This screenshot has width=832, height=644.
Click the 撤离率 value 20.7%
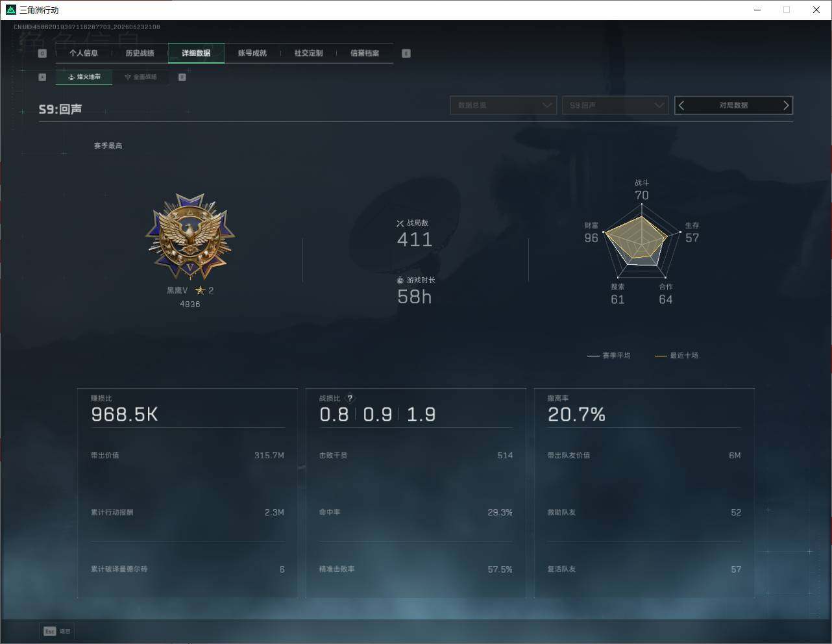click(x=576, y=415)
